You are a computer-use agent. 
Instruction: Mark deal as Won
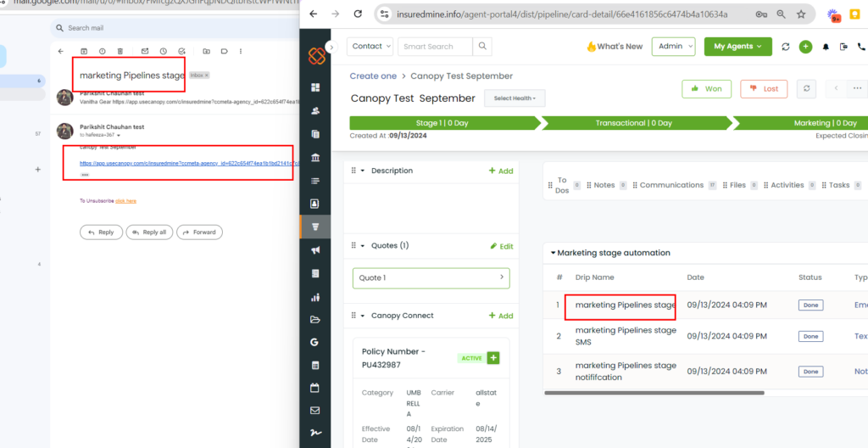[706, 89]
